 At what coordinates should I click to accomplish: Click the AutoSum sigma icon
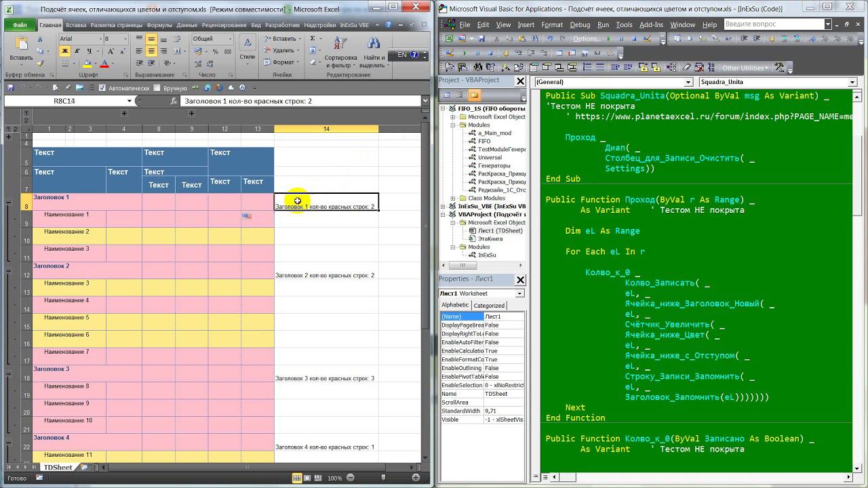coord(313,39)
